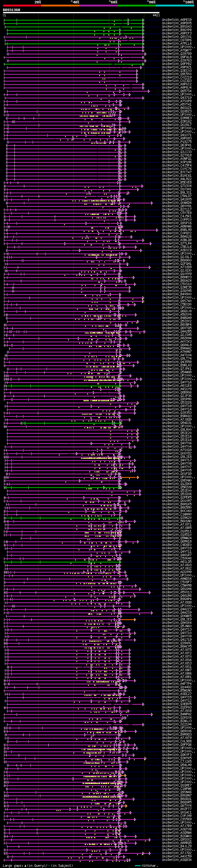Select the UniRef100_C0Z3D3 hit
The width and height of the screenshot is (197, 868).
(177, 81)
